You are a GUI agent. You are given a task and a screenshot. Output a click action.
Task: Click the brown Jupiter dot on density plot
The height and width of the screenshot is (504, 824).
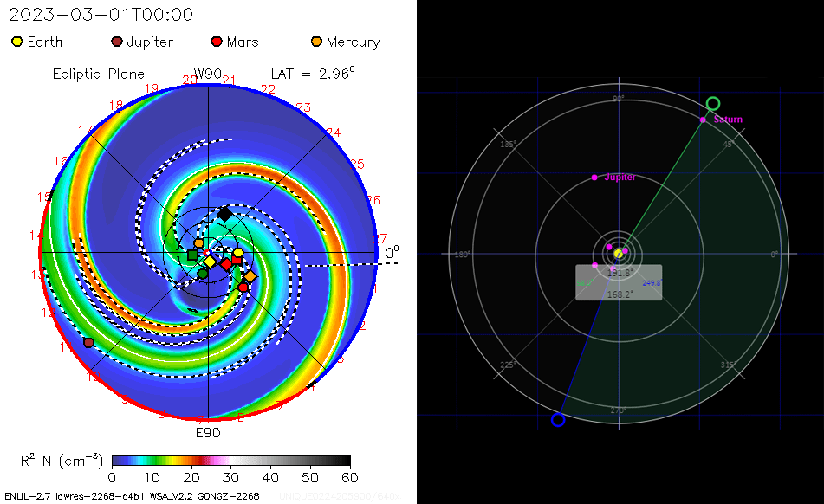88,343
